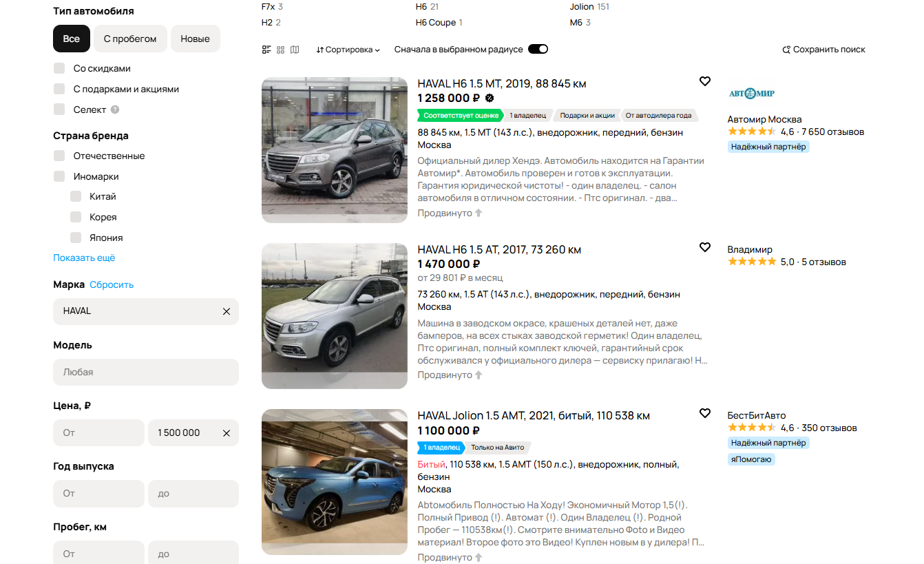Filter by H2 model

[267, 23]
